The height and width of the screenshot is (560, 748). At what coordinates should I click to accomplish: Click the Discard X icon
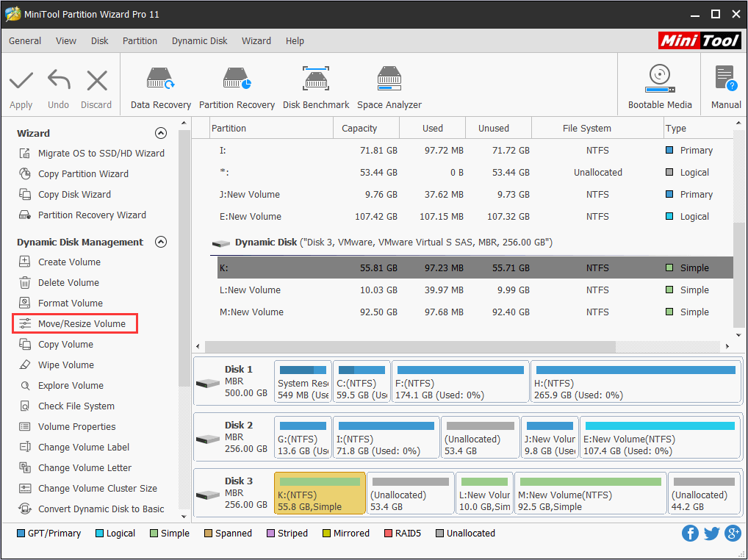[x=97, y=81]
